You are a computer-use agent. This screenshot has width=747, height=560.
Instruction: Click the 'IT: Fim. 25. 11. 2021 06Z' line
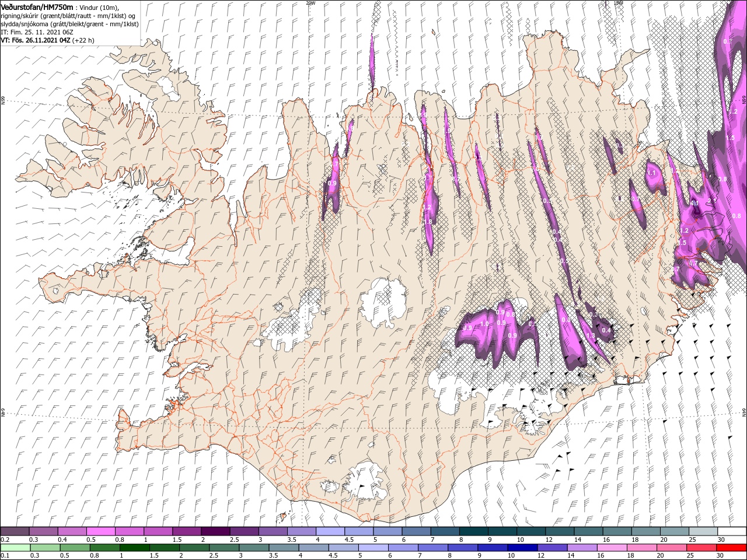[x=36, y=32]
